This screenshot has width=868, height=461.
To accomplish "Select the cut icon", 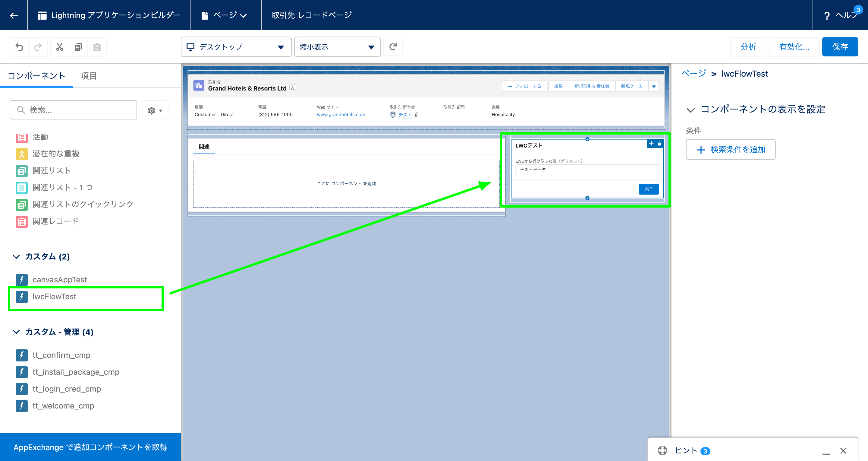I will (60, 46).
